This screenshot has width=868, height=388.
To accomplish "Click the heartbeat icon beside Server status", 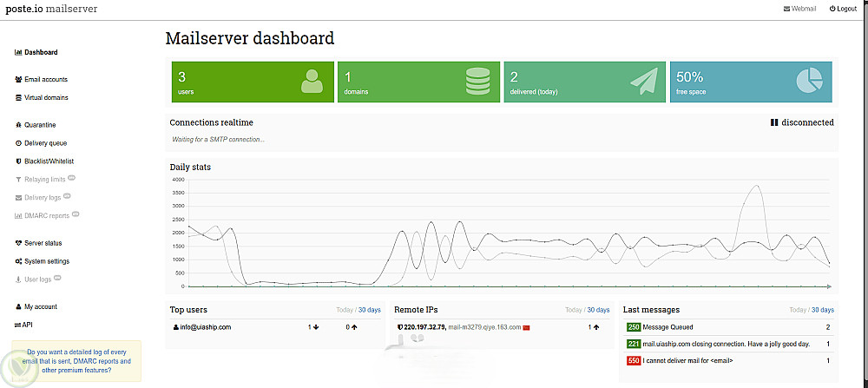I will point(18,243).
